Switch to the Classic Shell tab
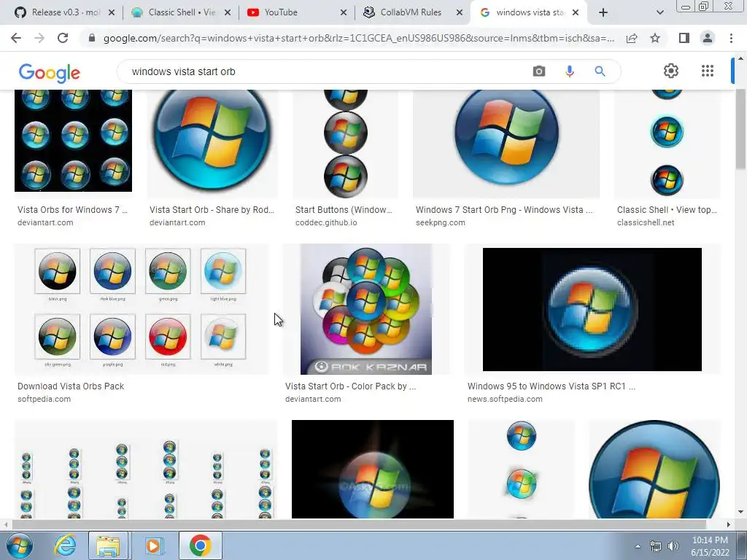 [181, 12]
